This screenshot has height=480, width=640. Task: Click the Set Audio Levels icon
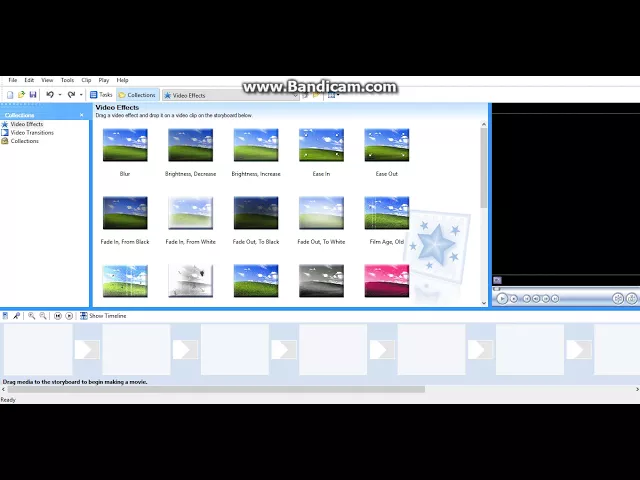tap(5, 316)
